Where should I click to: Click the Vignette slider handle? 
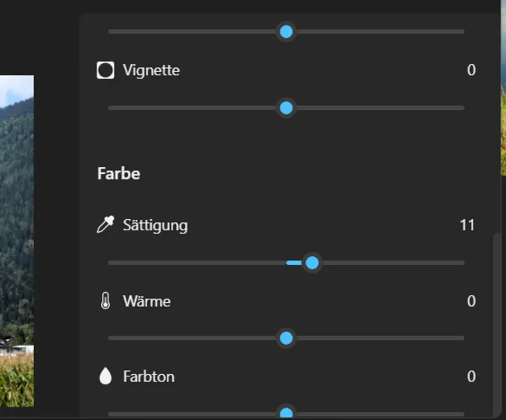pos(286,108)
